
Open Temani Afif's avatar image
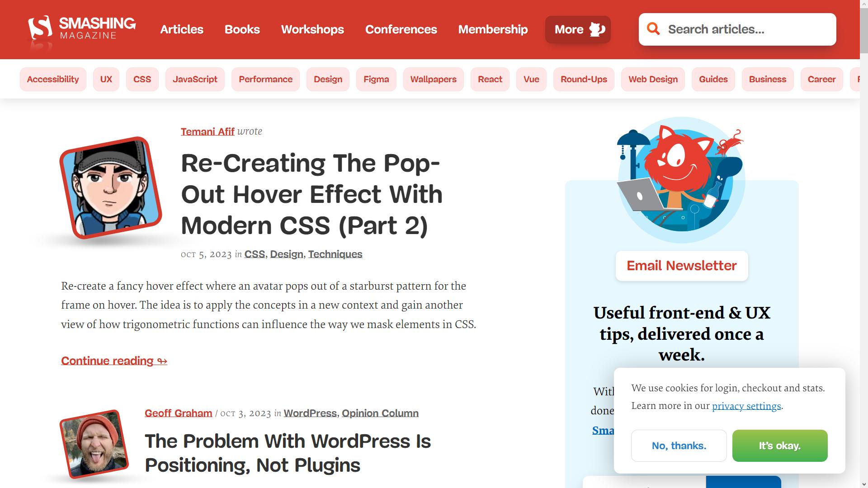point(111,188)
